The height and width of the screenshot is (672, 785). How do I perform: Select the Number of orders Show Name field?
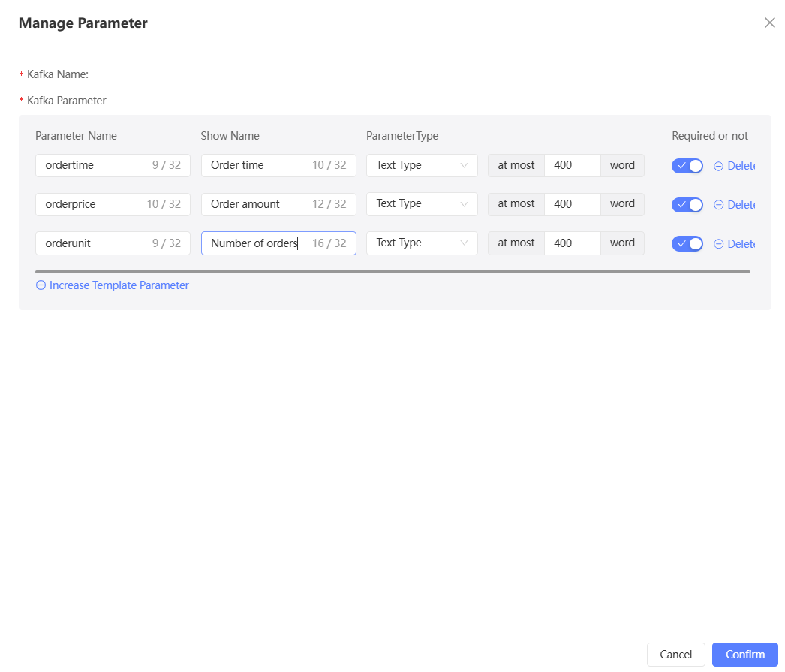tap(255, 243)
